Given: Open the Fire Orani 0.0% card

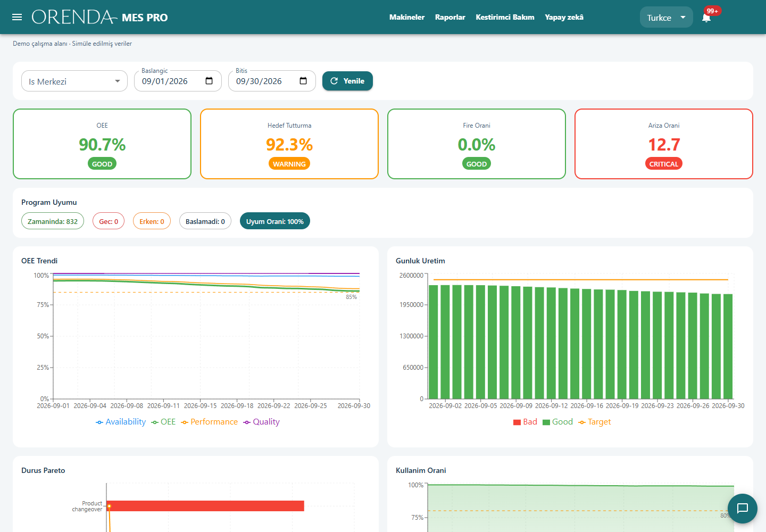Looking at the screenshot, I should point(477,144).
